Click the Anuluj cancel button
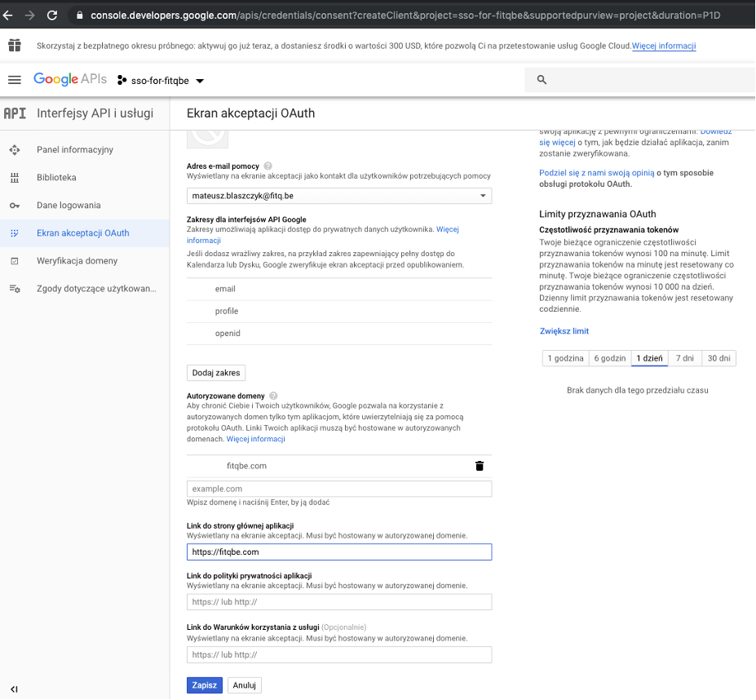Image resolution: width=756 pixels, height=700 pixels. pos(245,685)
